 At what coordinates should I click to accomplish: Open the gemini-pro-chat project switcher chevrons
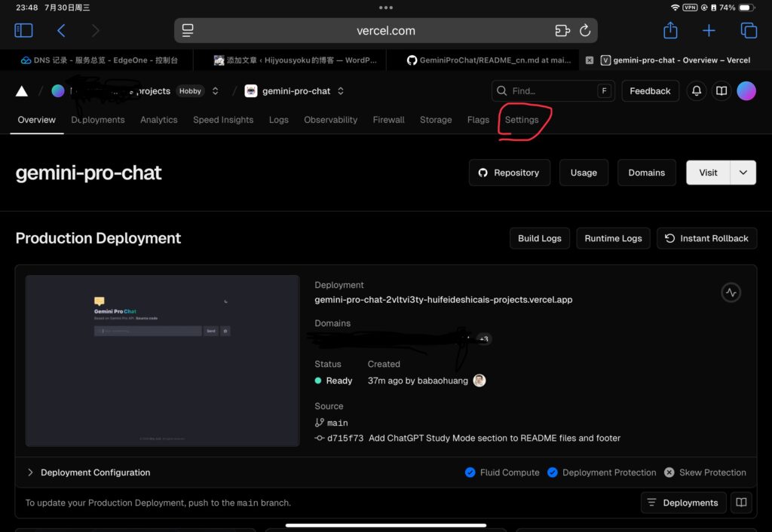[x=341, y=91]
